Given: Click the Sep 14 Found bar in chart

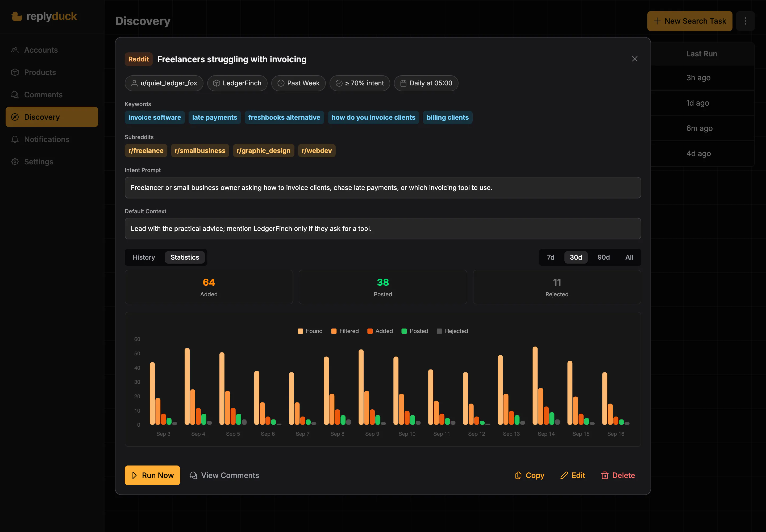Looking at the screenshot, I should coord(535,386).
